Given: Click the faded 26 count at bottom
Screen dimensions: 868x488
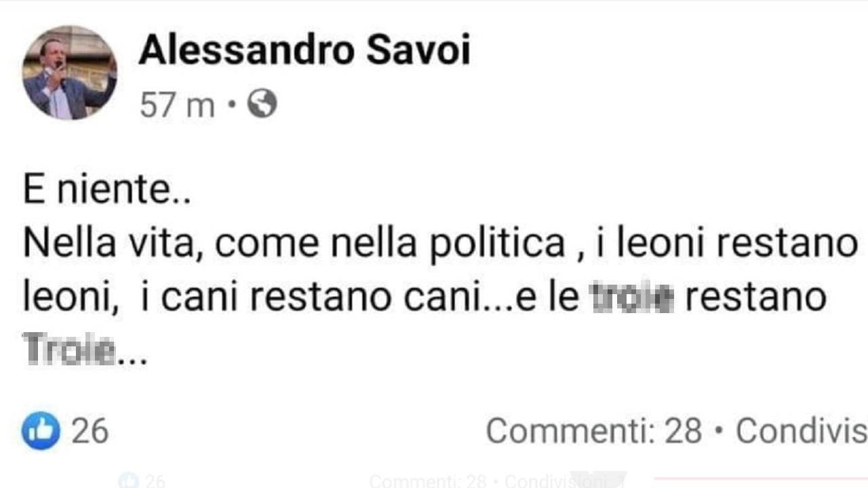Looking at the screenshot, I should 155,481.
